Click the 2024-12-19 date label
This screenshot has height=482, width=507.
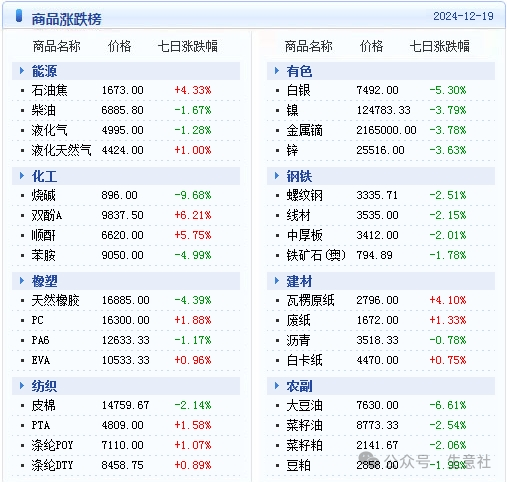coord(463,16)
